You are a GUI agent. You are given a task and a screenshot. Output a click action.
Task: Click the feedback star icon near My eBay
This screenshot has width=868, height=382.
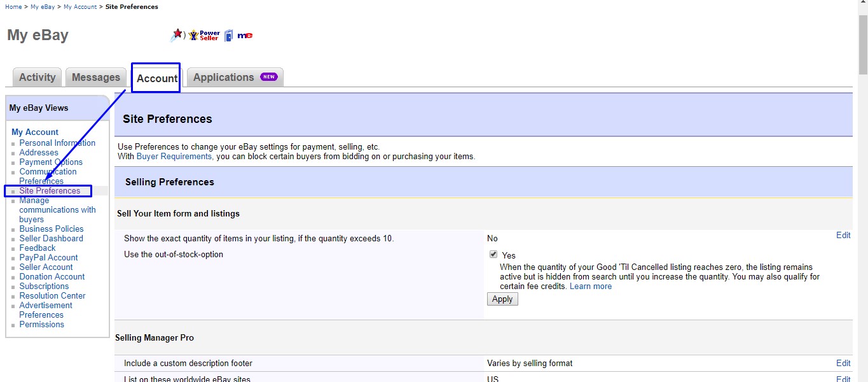177,35
